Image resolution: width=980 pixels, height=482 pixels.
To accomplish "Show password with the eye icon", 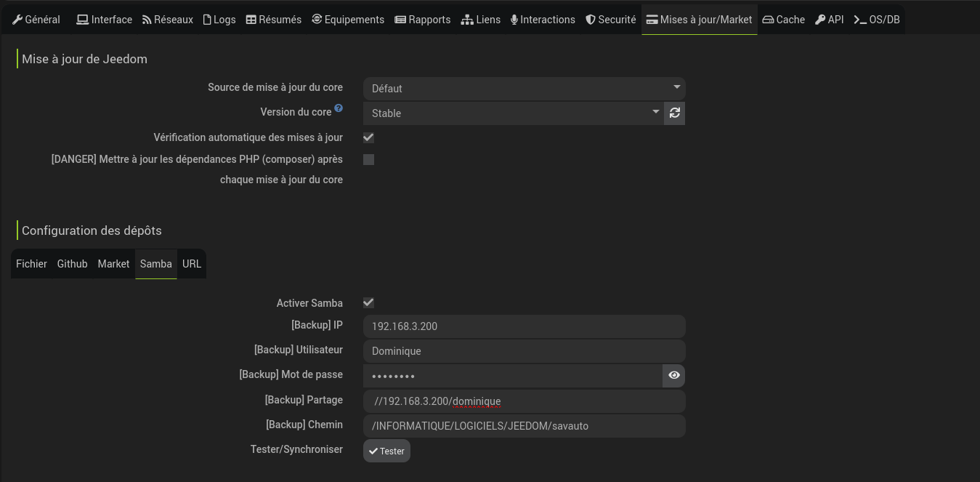I will pyautogui.click(x=674, y=376).
